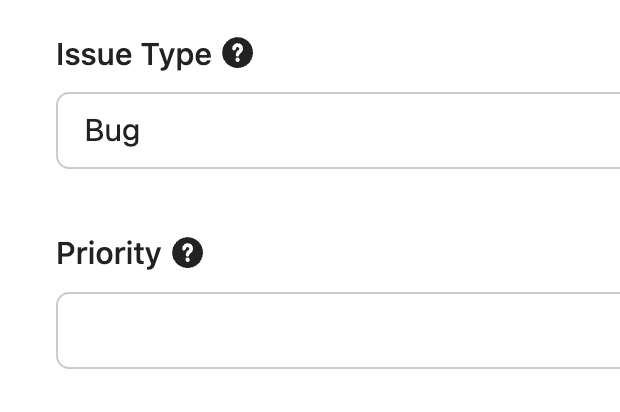Click the Issue Type label text
This screenshot has height=412, width=620.
(134, 55)
